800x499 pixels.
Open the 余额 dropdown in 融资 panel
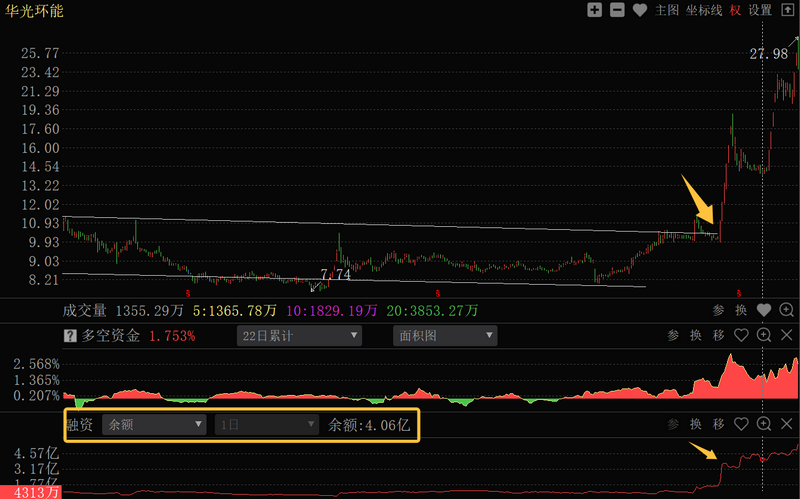(155, 424)
